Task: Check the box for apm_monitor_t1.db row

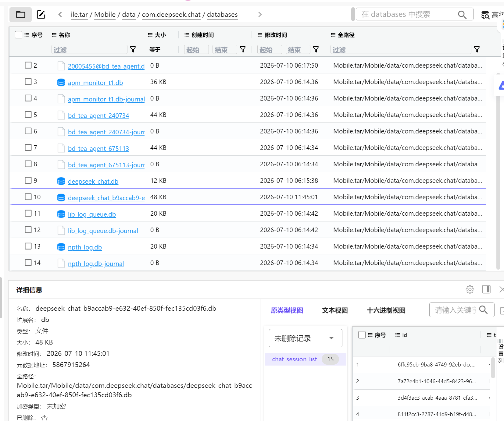Action: (x=28, y=82)
